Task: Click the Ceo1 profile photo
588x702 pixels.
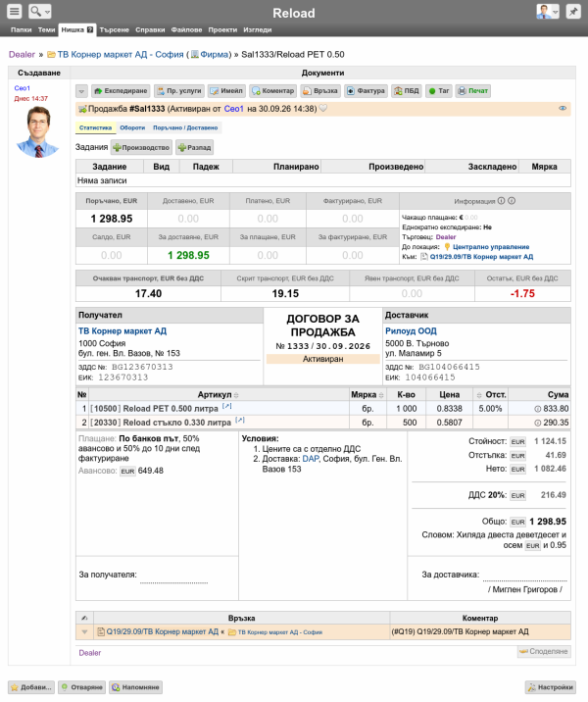Action: point(38,132)
